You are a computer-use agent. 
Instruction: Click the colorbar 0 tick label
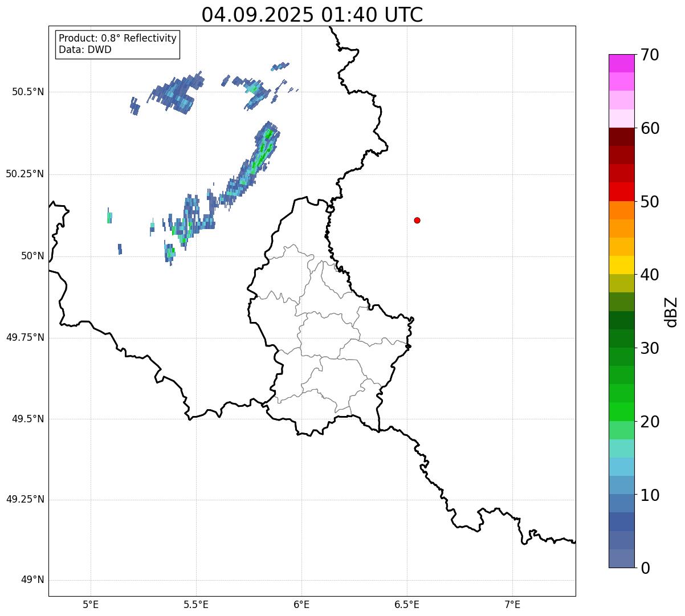coord(645,568)
